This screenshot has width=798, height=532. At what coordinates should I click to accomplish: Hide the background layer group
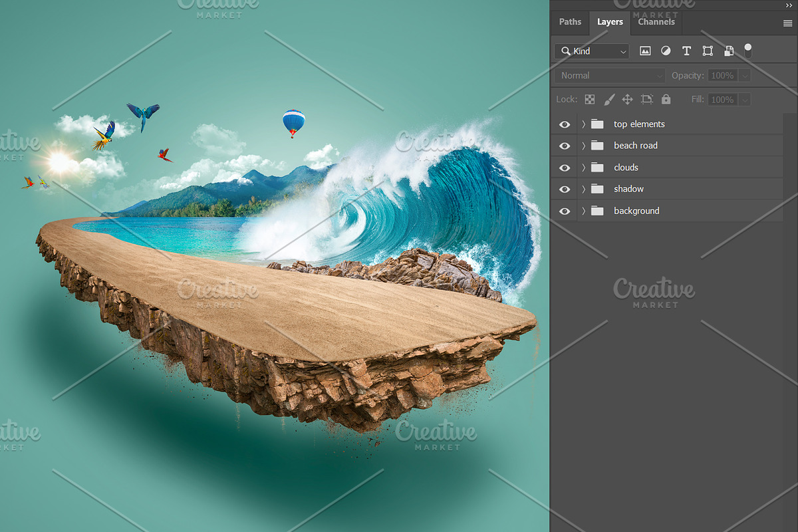565,211
